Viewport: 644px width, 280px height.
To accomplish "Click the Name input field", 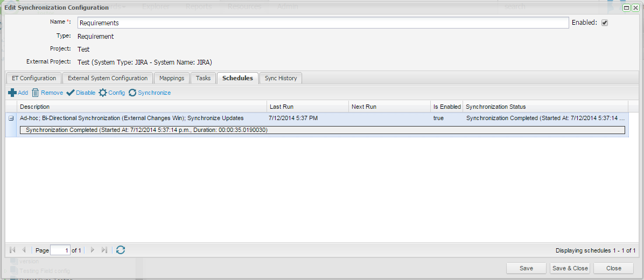I will coord(323,23).
